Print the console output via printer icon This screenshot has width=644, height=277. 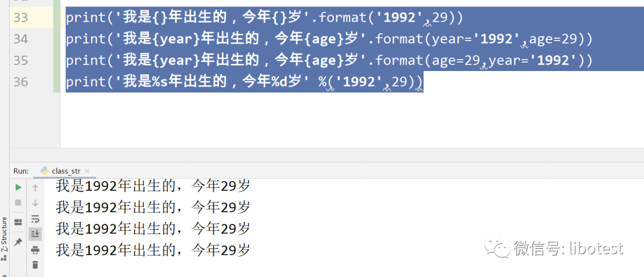pos(35,250)
